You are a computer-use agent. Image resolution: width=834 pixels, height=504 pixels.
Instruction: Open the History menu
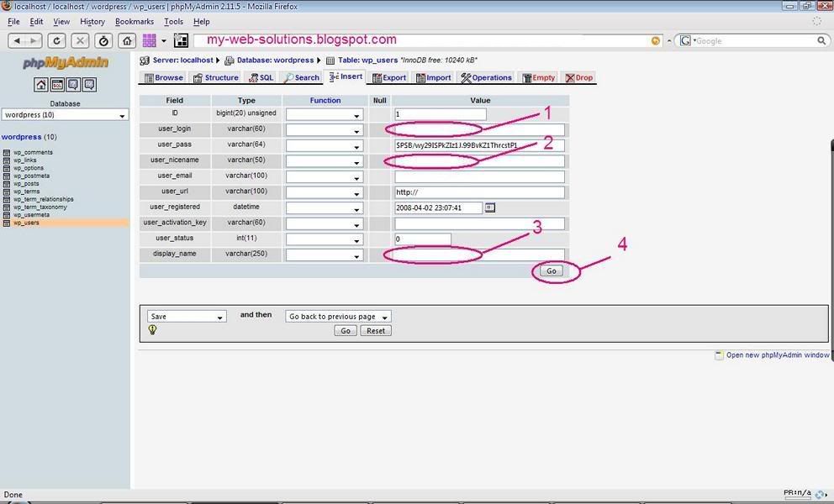pyautogui.click(x=92, y=21)
